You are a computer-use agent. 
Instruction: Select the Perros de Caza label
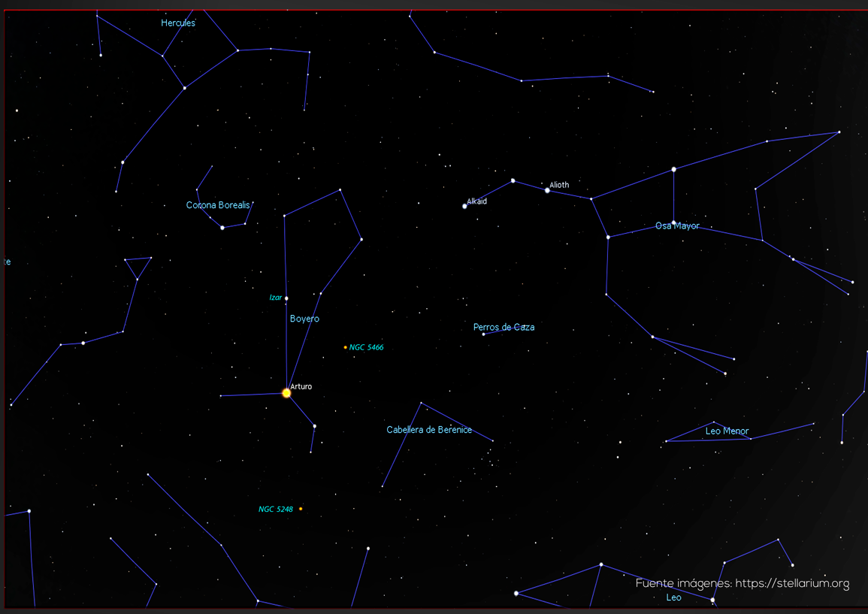[504, 327]
